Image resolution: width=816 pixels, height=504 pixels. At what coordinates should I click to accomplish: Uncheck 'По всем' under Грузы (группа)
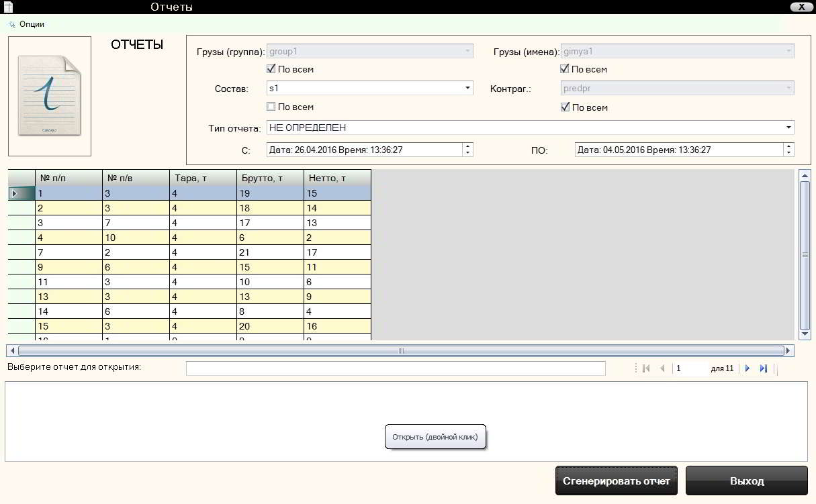coord(271,69)
